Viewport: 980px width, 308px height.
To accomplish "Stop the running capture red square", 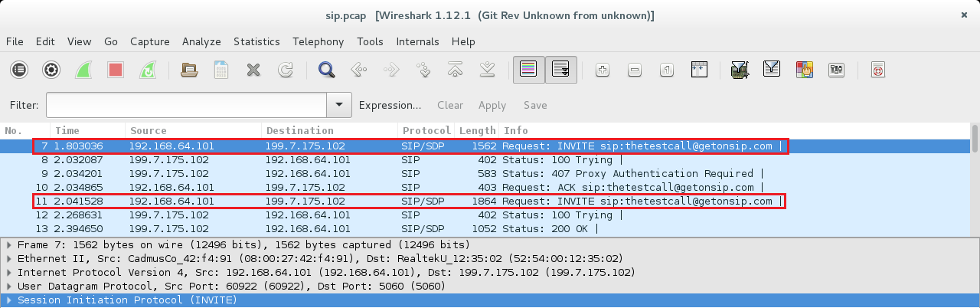I will 116,70.
